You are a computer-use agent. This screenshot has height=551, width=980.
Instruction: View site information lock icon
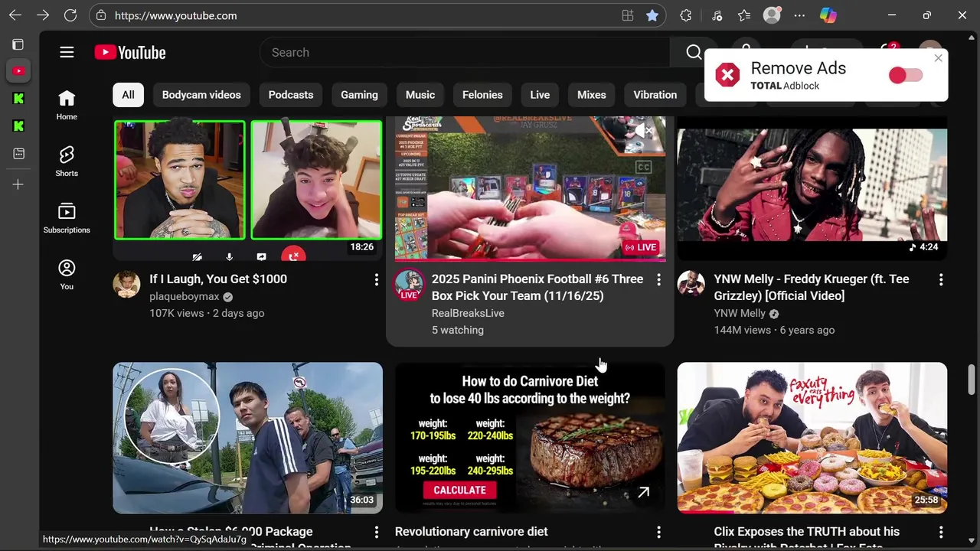coord(101,15)
